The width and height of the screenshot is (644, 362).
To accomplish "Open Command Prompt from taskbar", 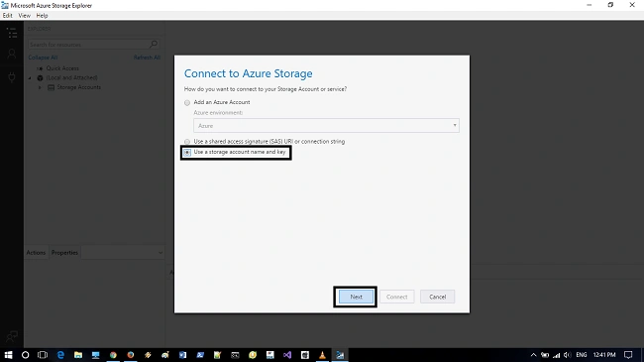I will tap(235, 355).
